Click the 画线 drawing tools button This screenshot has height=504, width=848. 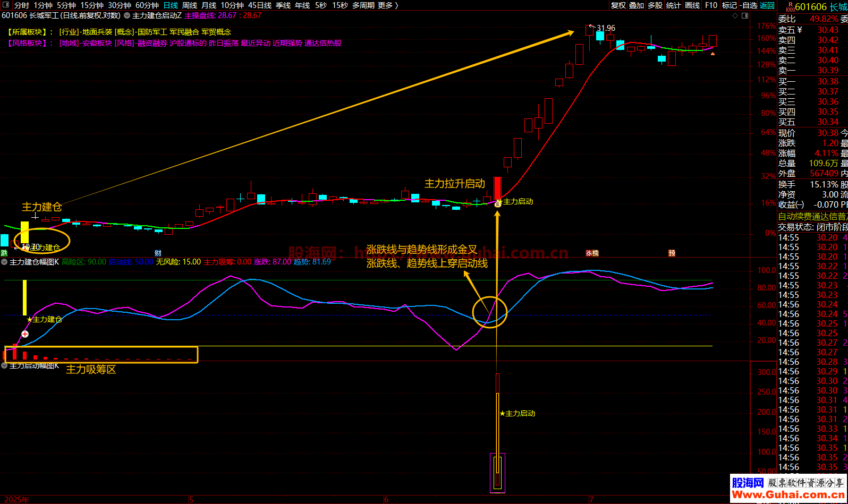coord(692,5)
